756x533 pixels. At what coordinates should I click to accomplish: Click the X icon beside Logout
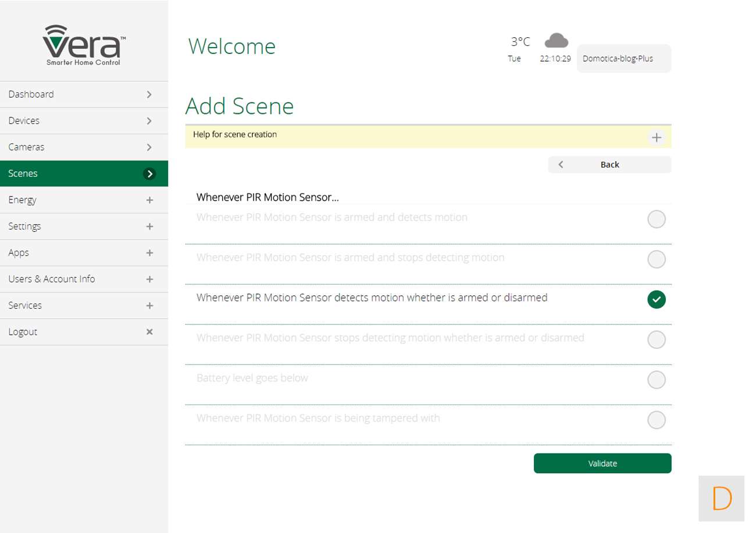[149, 332]
